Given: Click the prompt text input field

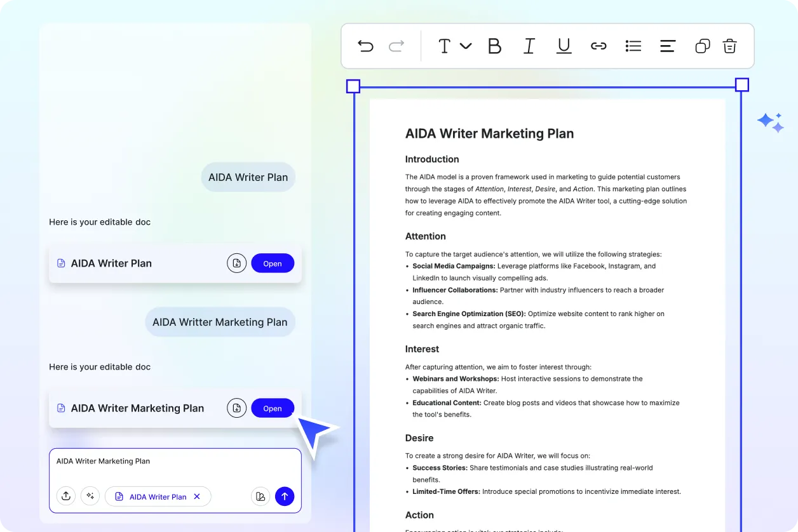Looking at the screenshot, I should pos(175,467).
